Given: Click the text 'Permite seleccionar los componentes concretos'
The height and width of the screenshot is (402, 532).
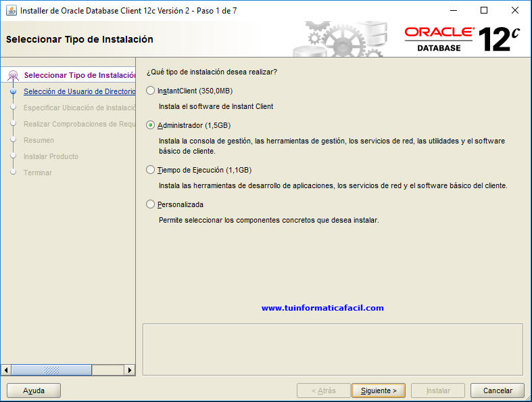Looking at the screenshot, I should point(237,220).
